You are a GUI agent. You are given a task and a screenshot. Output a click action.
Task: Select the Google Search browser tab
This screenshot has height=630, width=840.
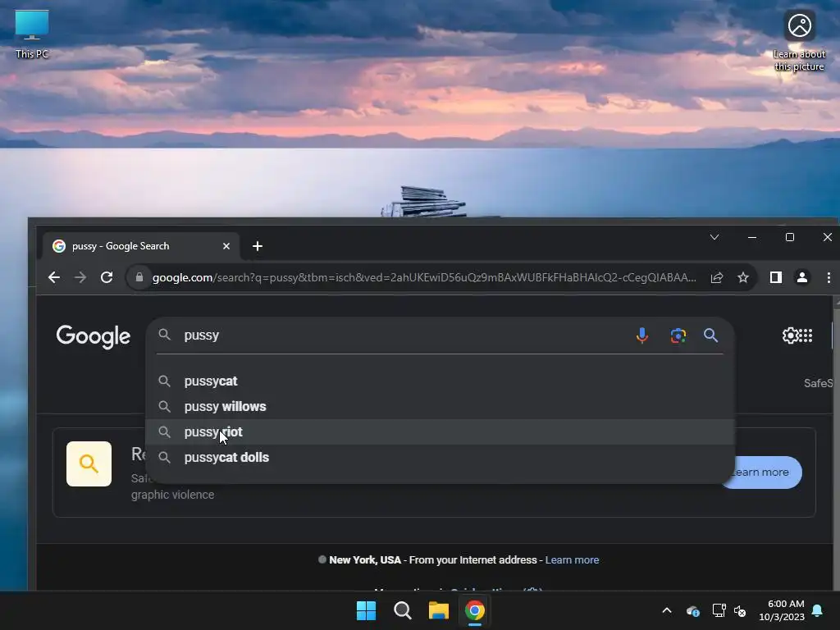142,246
